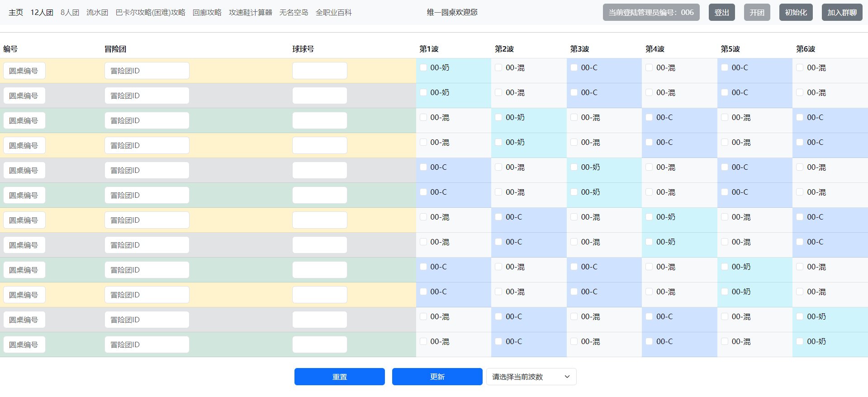Tick third row's 00-奶 checkbox under 第2波

498,117
